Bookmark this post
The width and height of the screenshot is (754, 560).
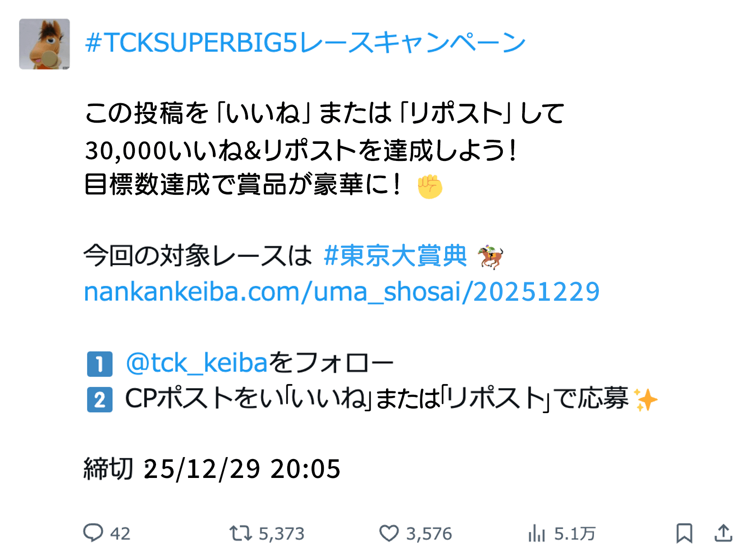click(x=684, y=533)
